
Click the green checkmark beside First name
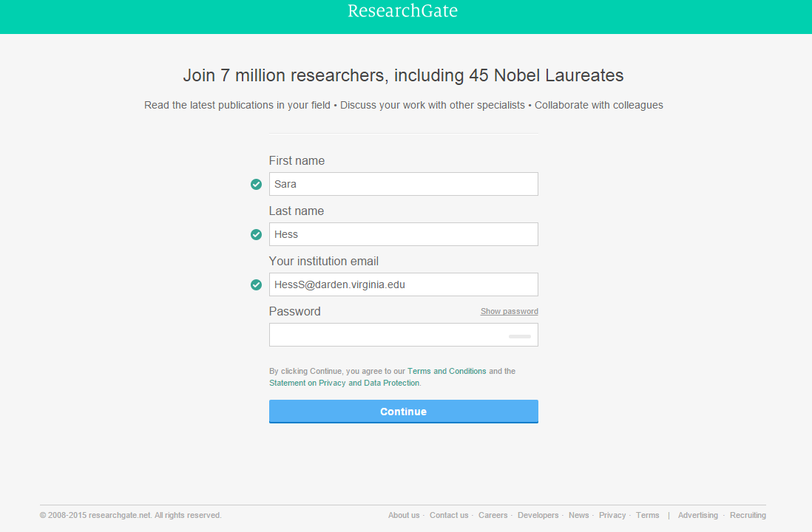257,184
